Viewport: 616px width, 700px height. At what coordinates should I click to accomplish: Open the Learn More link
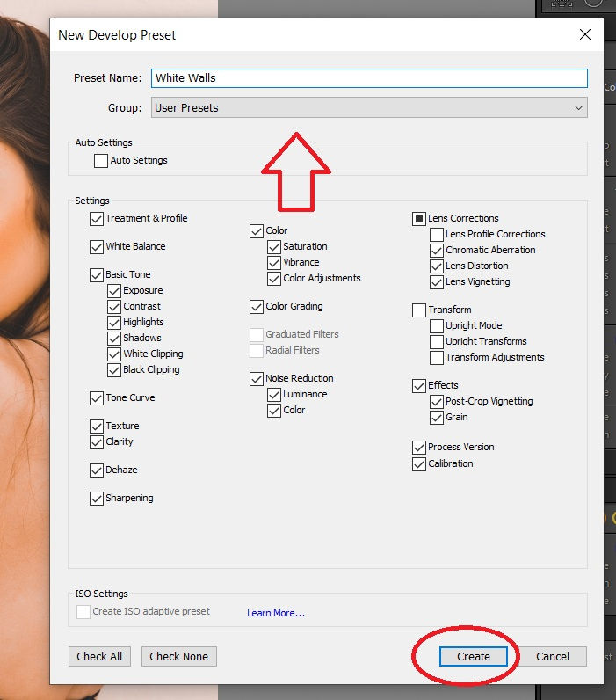(x=276, y=613)
